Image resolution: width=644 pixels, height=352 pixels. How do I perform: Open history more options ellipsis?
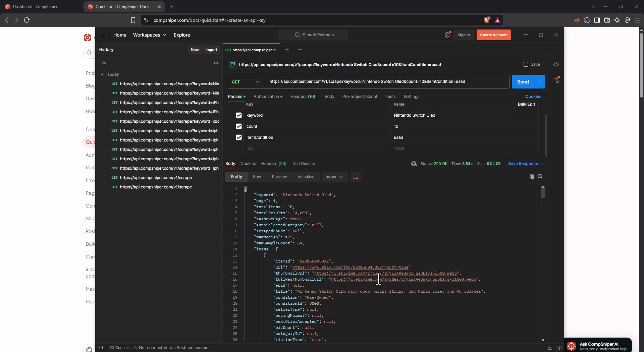point(216,63)
